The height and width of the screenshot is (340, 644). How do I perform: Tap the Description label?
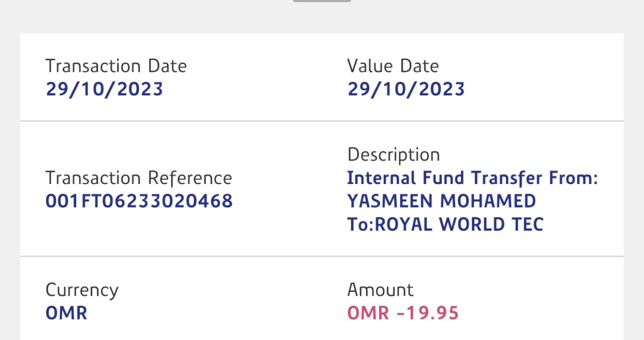point(393,154)
